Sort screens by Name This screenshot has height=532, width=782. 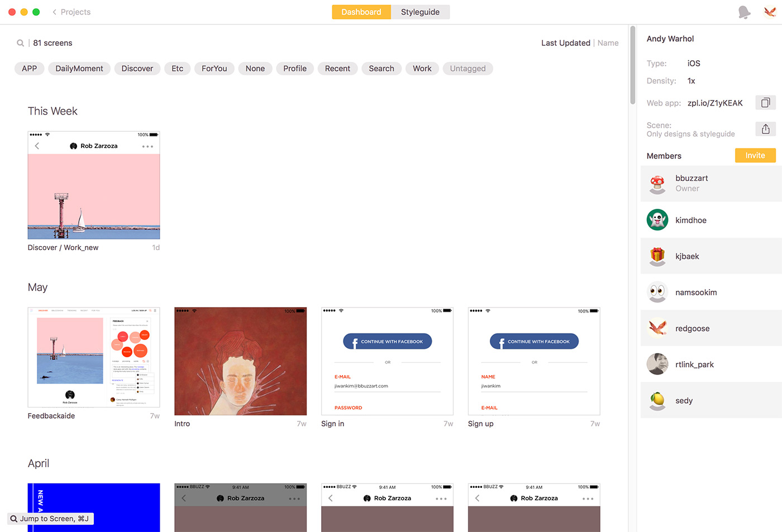608,43
